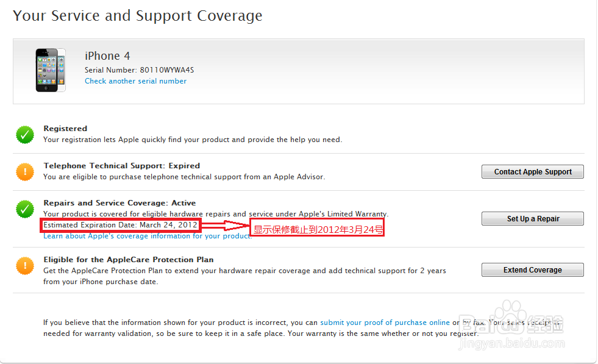Click the 'You are eligible to purchase telephone' description
Image resolution: width=598 pixels, height=364 pixels.
pyautogui.click(x=184, y=177)
